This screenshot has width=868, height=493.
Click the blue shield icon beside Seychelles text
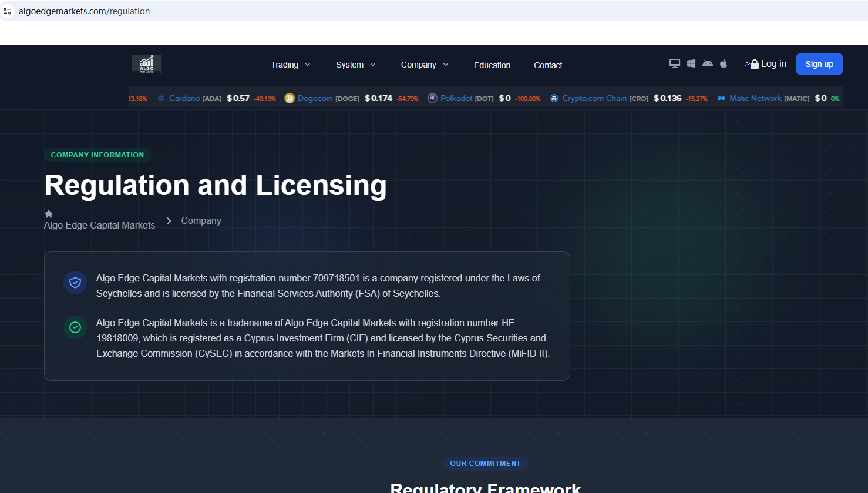click(x=75, y=283)
